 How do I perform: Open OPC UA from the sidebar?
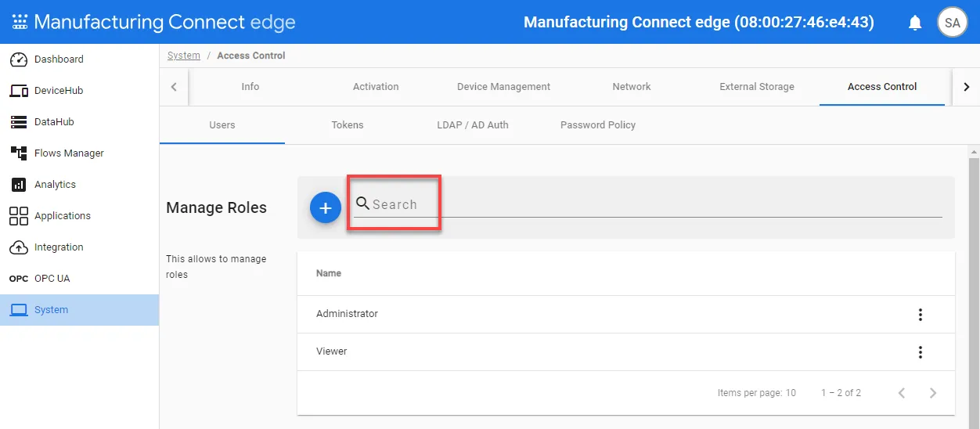(79, 279)
